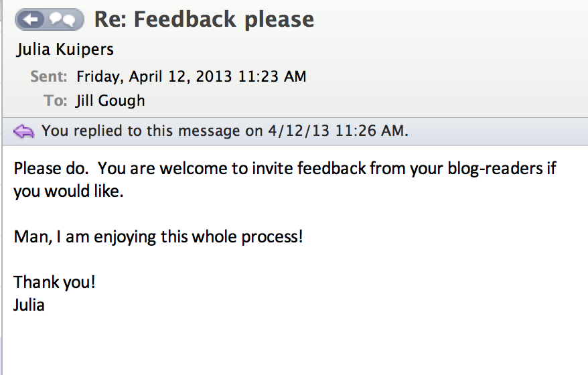
Task: Click the "To:" field label
Action: tap(56, 101)
